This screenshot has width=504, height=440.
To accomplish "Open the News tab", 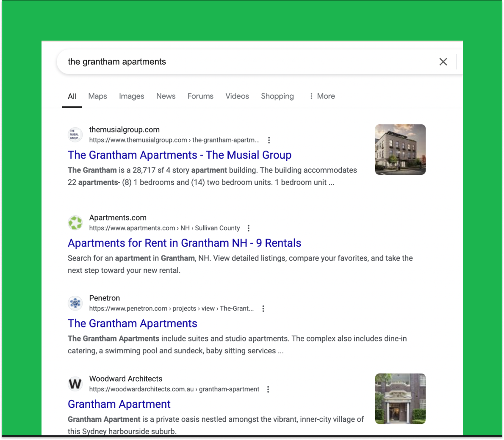I will pos(166,96).
